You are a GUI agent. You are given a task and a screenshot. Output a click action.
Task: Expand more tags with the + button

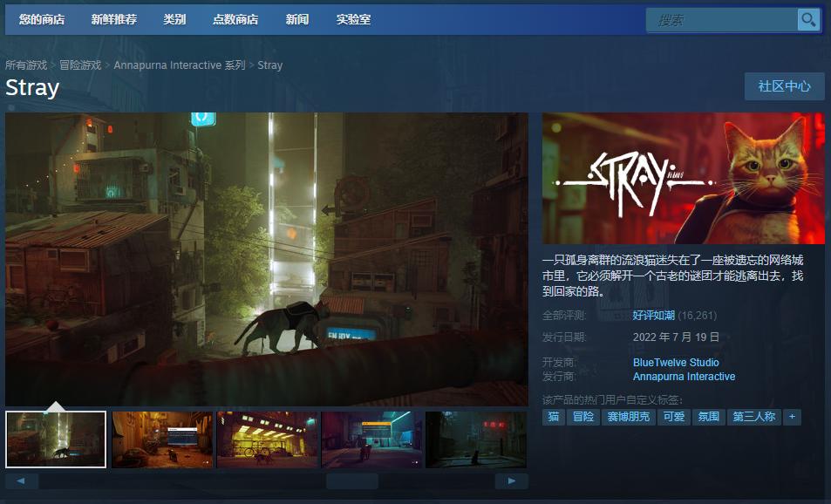[792, 418]
